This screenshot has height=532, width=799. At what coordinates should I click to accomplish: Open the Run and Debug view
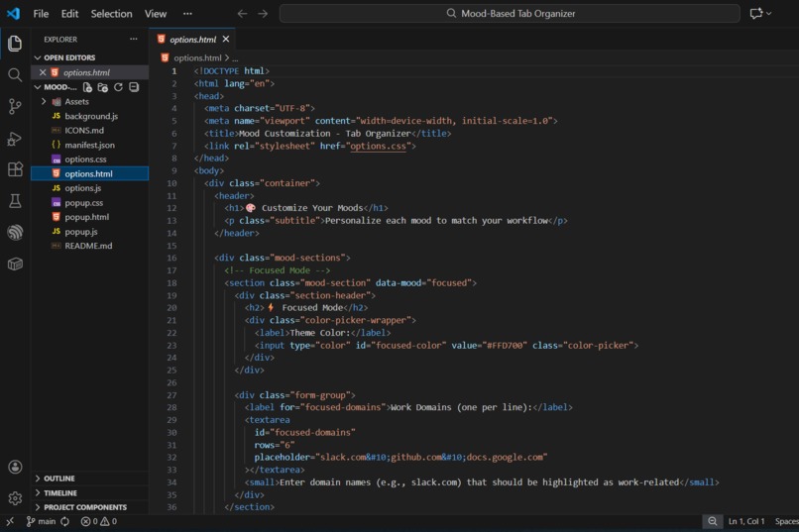click(x=15, y=139)
